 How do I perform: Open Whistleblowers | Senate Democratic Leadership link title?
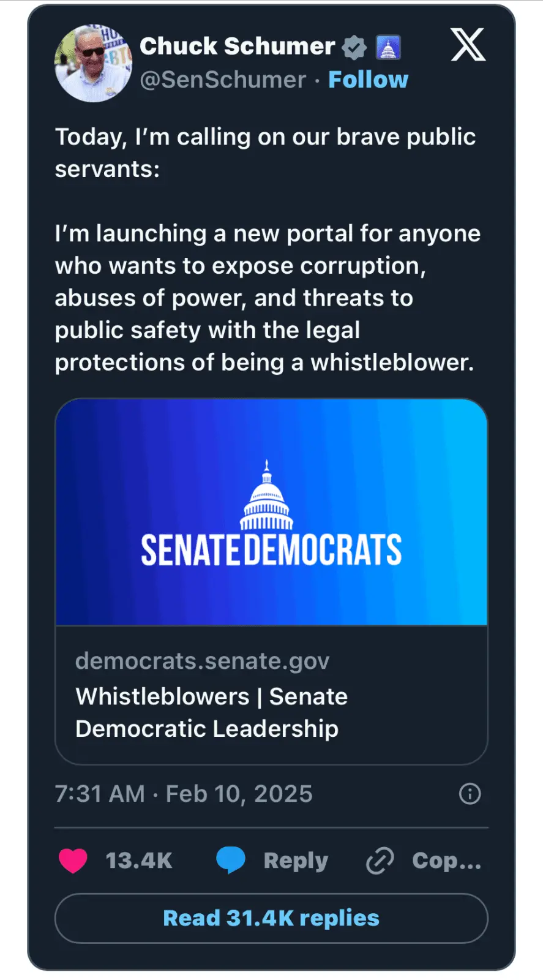[x=211, y=712]
